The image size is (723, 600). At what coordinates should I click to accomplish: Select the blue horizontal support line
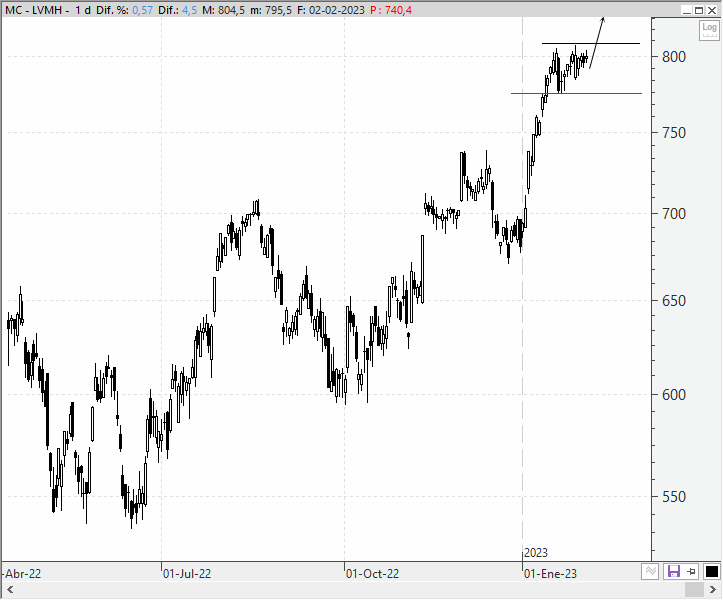(576, 94)
